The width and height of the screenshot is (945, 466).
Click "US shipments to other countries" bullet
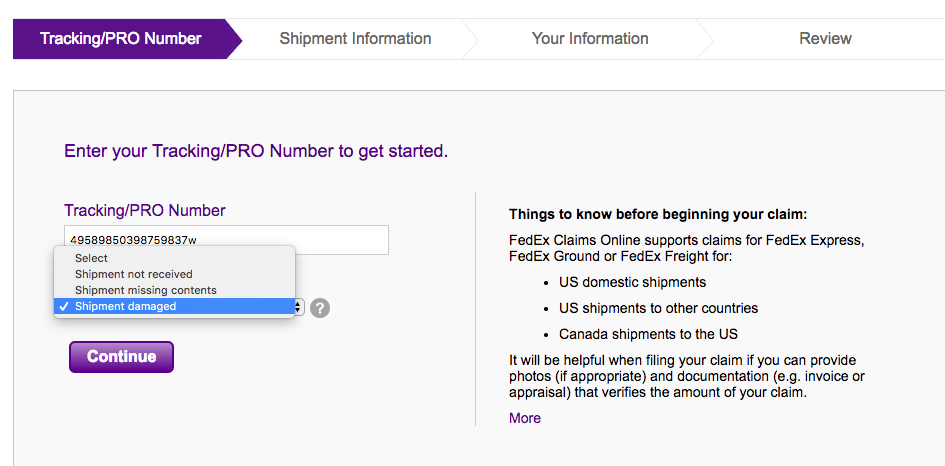point(658,308)
